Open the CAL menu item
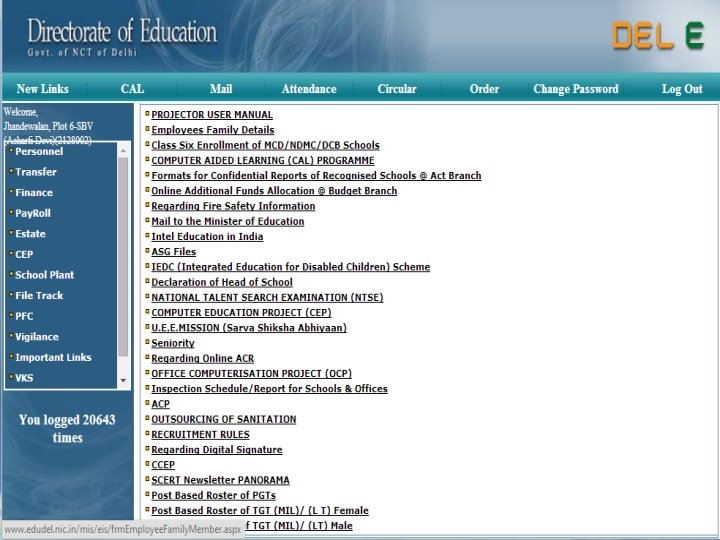Viewport: 720px width, 540px height. click(x=132, y=89)
